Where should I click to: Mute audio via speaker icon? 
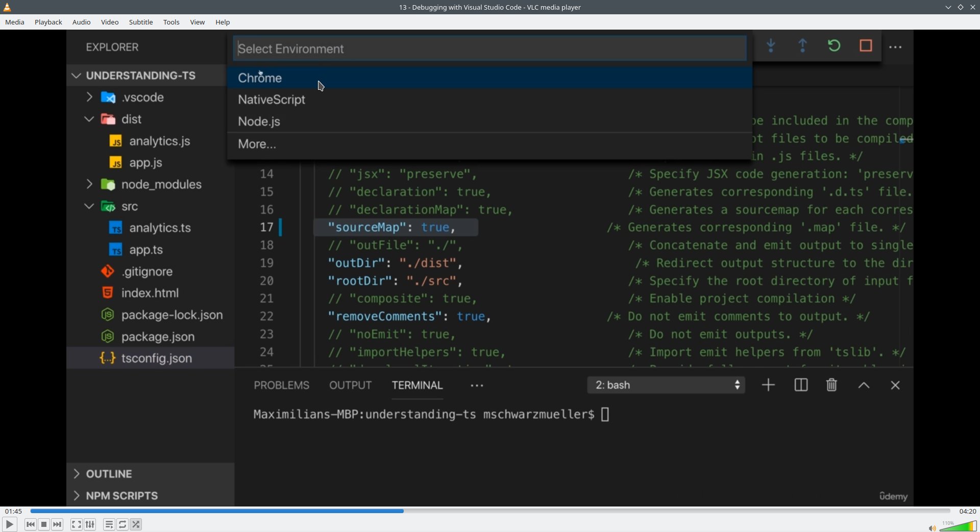click(x=932, y=528)
